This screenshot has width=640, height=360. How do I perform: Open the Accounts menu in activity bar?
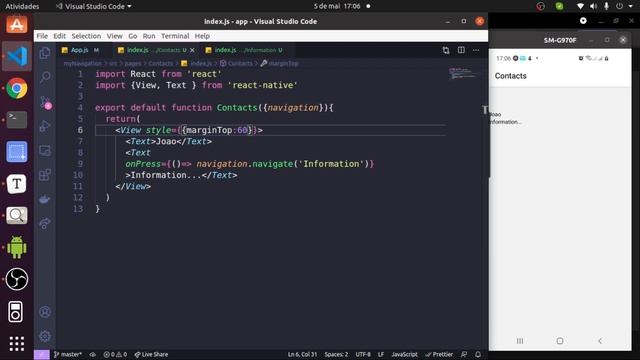pos(45,312)
